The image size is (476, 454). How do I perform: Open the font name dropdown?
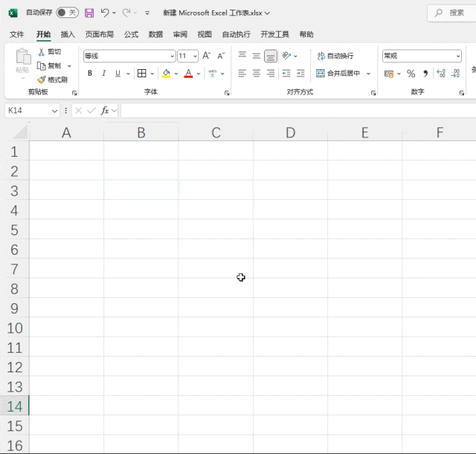click(x=172, y=56)
